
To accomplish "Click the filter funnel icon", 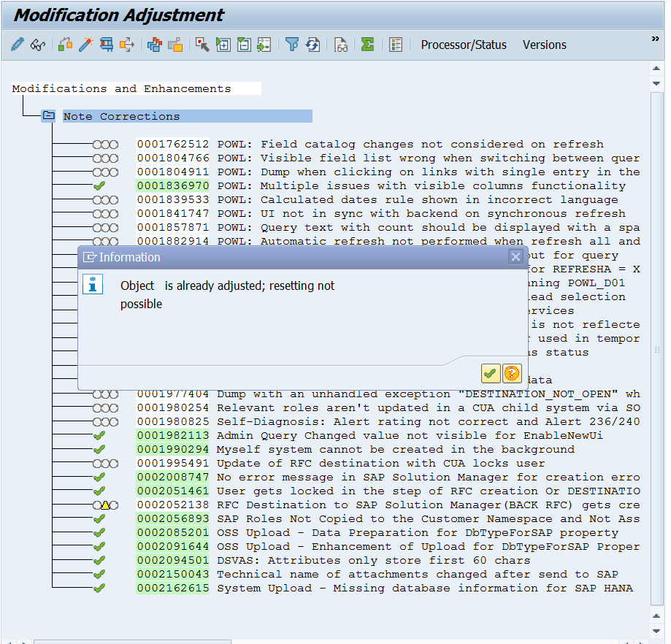I will (292, 45).
